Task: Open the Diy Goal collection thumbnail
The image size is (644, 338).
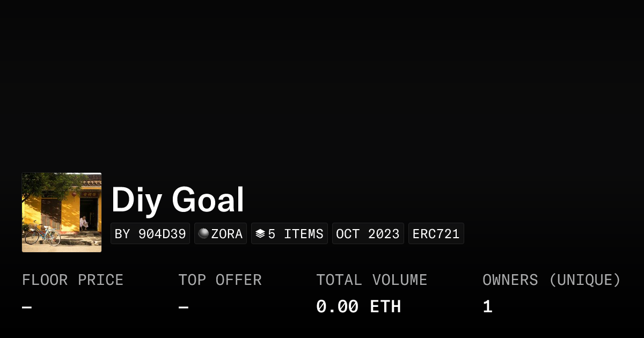Action: point(62,212)
